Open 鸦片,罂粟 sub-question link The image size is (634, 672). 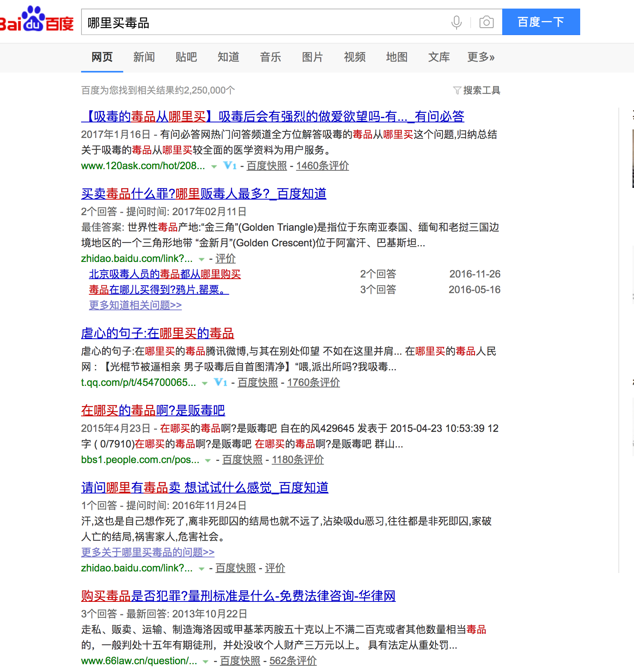tap(159, 290)
